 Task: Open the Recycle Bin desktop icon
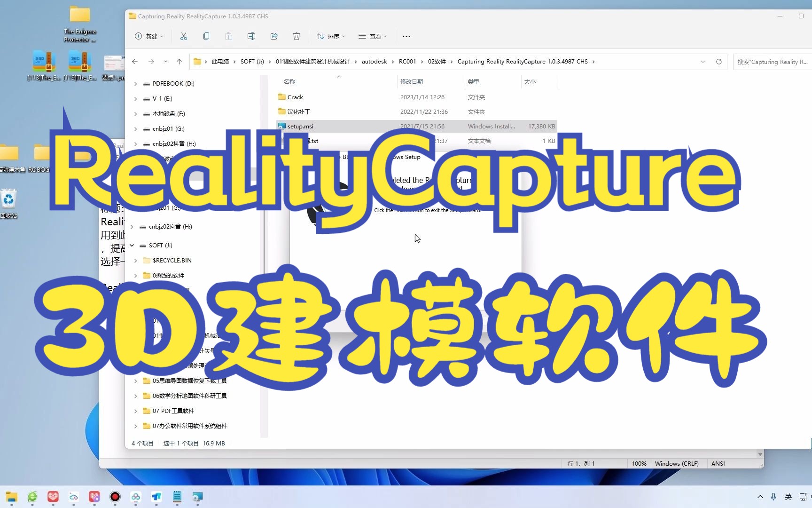[8, 204]
